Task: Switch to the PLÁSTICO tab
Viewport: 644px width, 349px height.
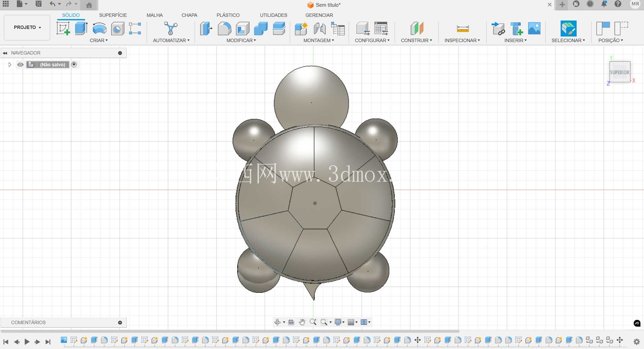Action: [228, 15]
